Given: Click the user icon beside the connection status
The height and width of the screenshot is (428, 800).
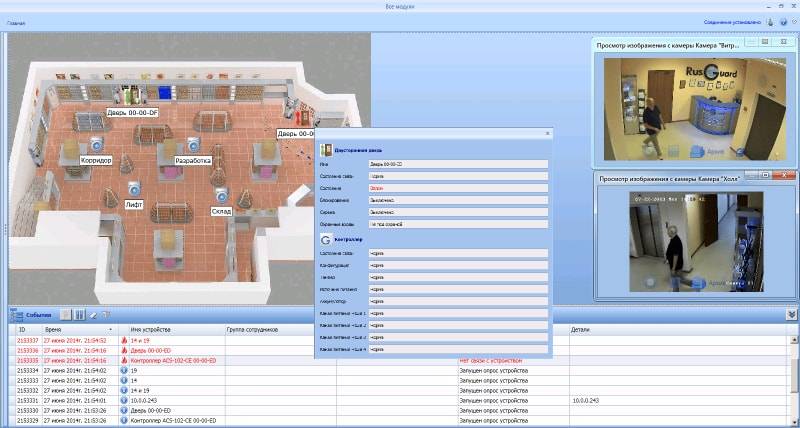Looking at the screenshot, I should coord(769,21).
